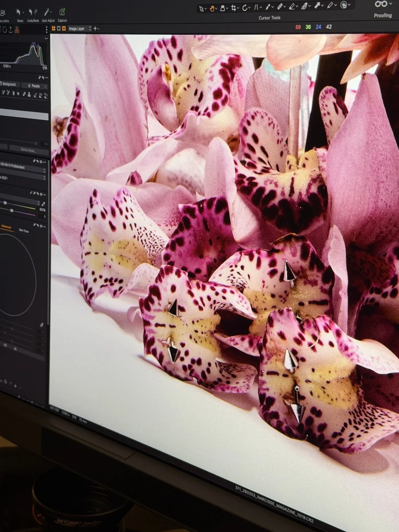Viewport: 399px width, 532px height.
Task: Click the red RGB readout 59
Action: (298, 27)
